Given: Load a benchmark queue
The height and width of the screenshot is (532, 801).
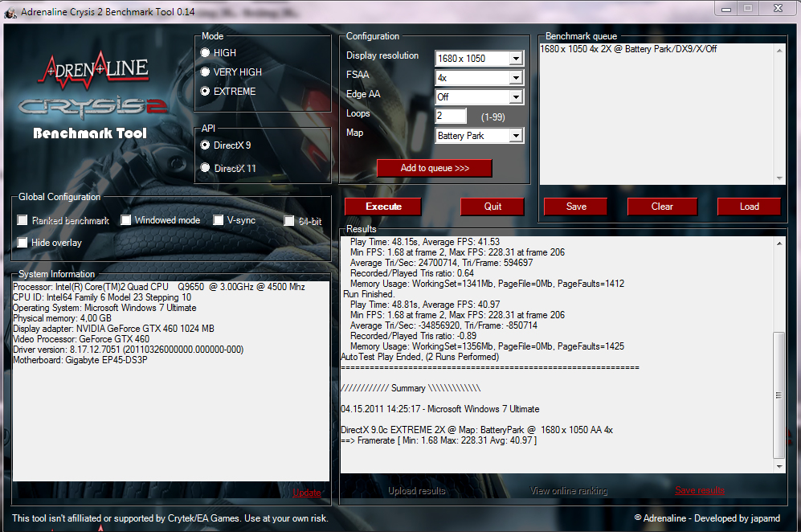Looking at the screenshot, I should pyautogui.click(x=749, y=207).
